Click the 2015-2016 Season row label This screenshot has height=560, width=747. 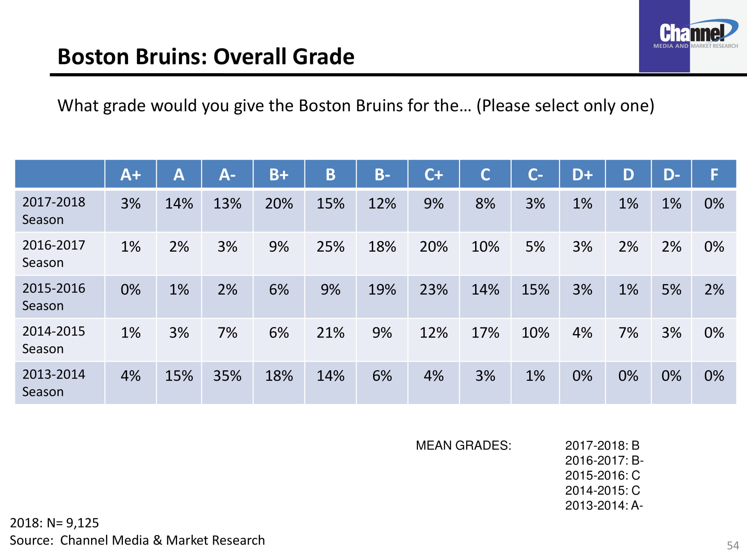[x=54, y=297]
